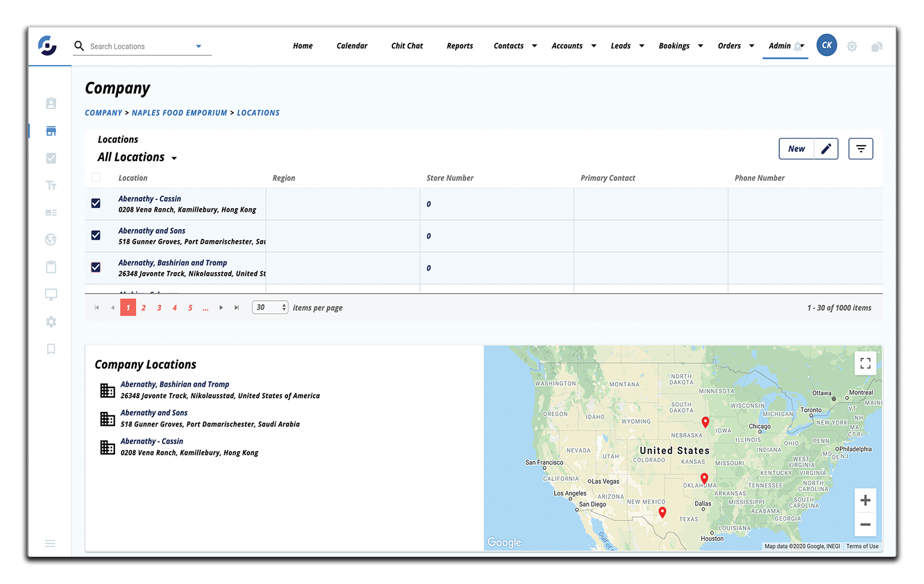Click the LOCATIONS breadcrumb link
The height and width of the screenshot is (584, 924).
click(258, 113)
